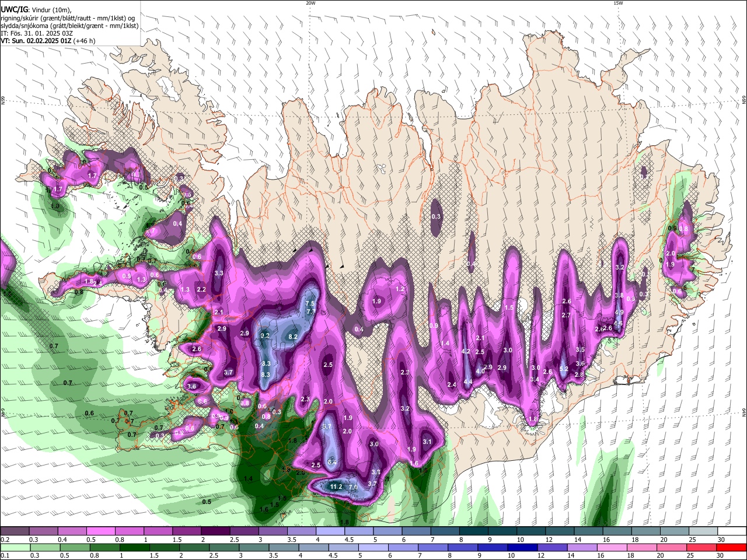Screen dimensions: 747x560
Task: Click the pink rain swatch labeled 16
Action: pyautogui.click(x=610, y=547)
